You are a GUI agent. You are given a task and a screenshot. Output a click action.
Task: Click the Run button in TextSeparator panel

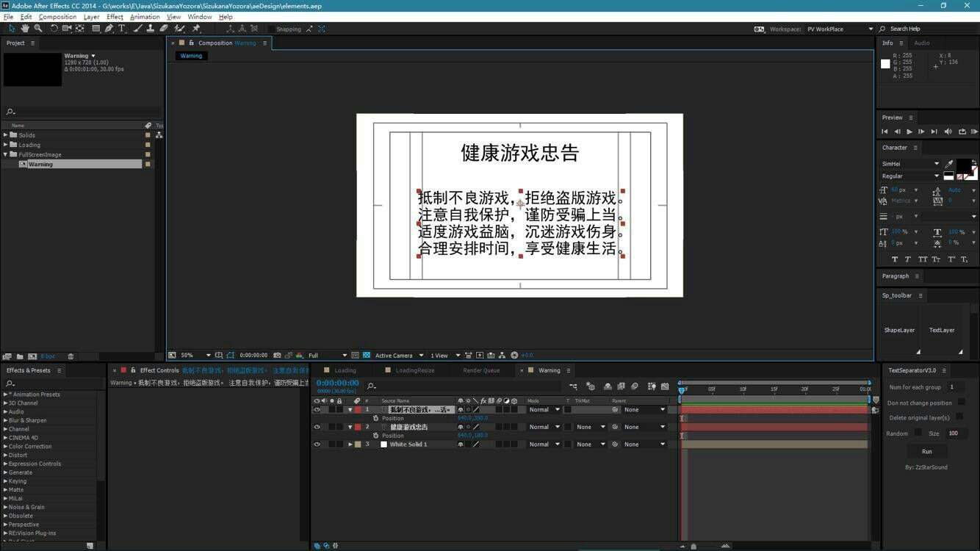926,451
